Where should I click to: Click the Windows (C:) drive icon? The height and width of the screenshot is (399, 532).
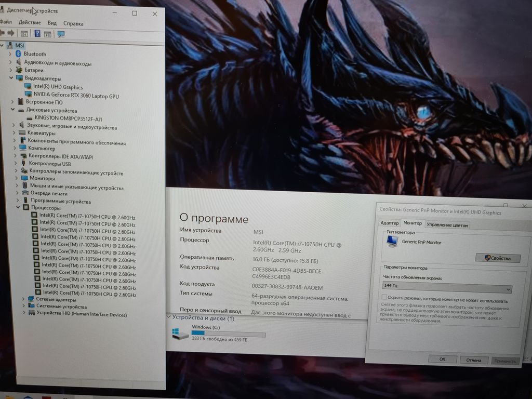click(x=180, y=334)
